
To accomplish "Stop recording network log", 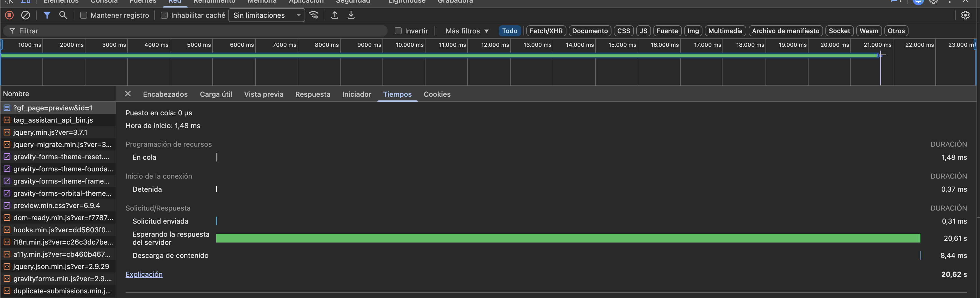I will (x=10, y=15).
